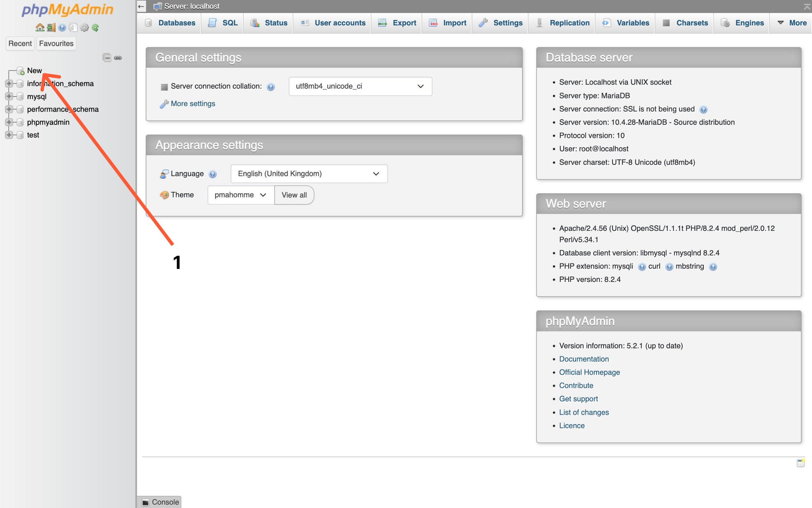Open the mysqli extension help icon

(642, 267)
